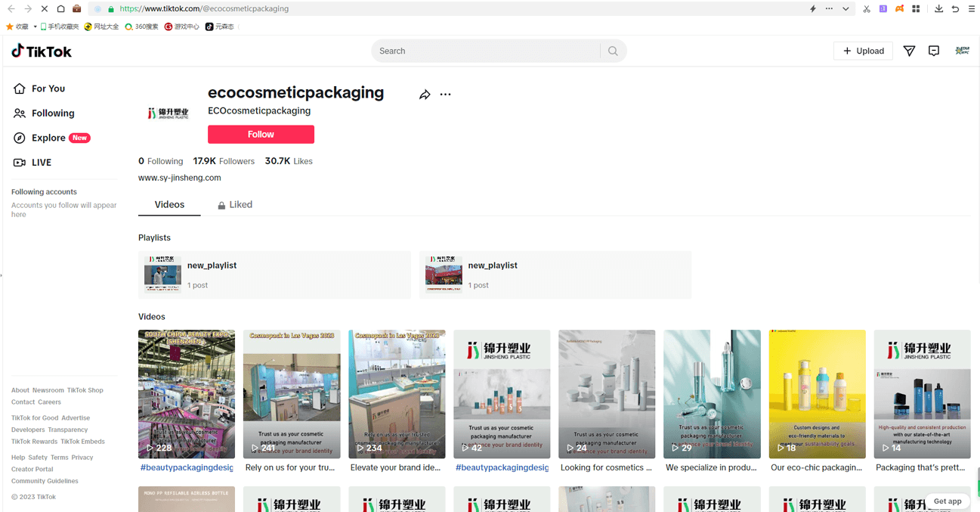Open the TikTok inbox icon
The width and height of the screenshot is (980, 512).
tap(934, 51)
